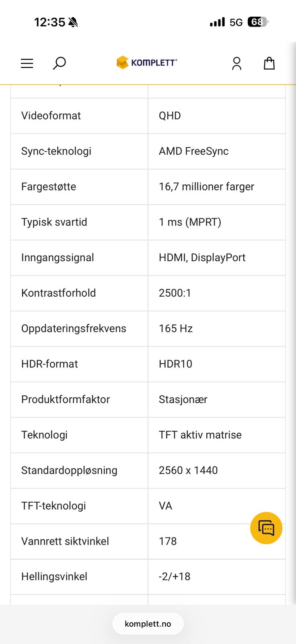Select the 165 Hz refresh value

[176, 328]
